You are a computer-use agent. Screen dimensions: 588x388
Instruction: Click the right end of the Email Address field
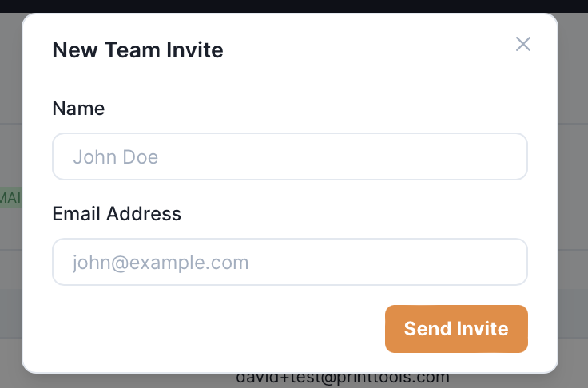(x=511, y=262)
